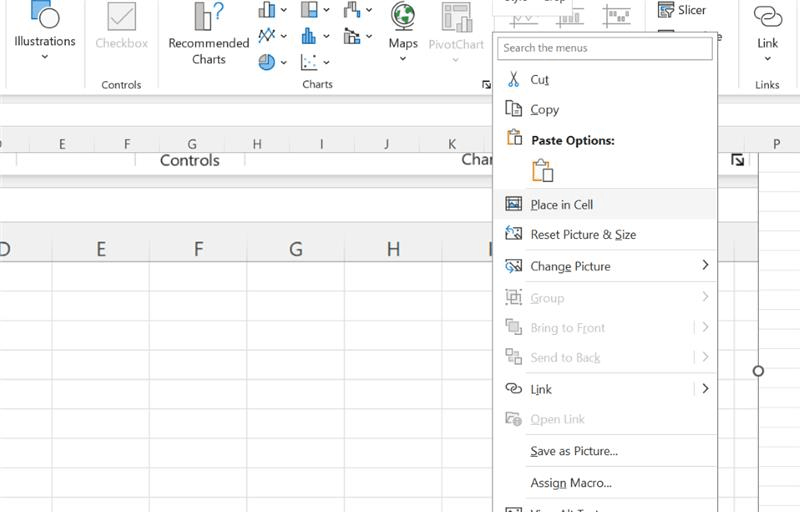Click the Links group label
800x512 pixels.
[x=767, y=85]
